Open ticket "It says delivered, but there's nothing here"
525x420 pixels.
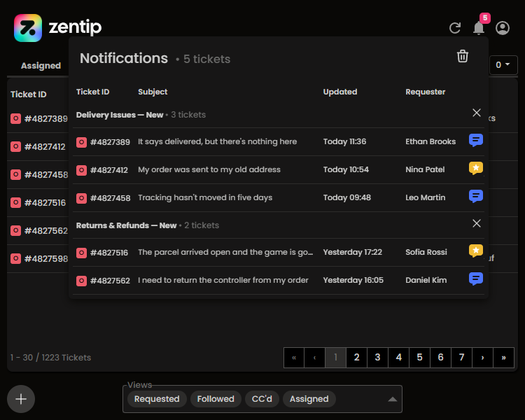click(x=217, y=141)
